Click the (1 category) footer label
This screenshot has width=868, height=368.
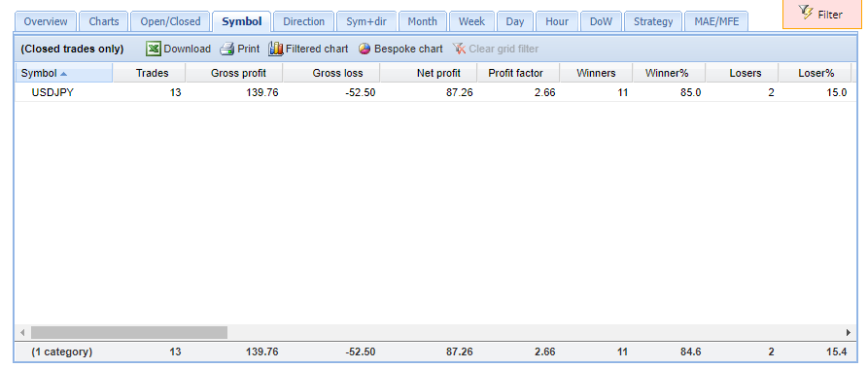point(61,351)
